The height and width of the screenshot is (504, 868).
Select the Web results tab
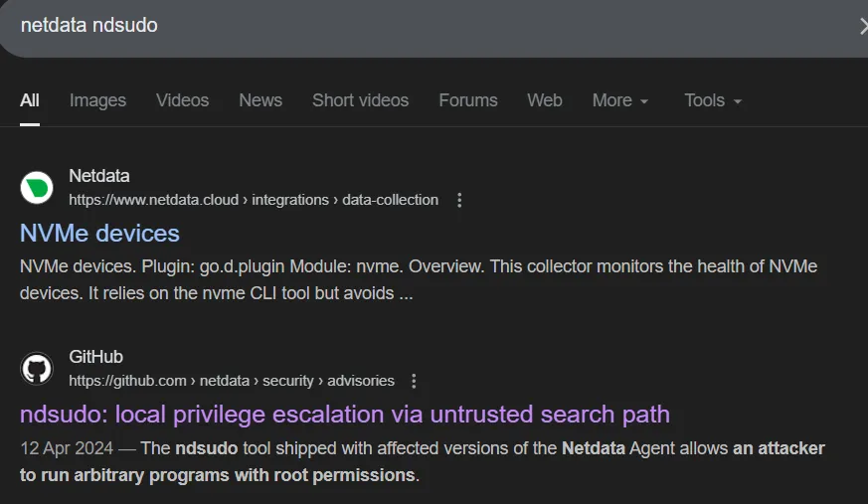pos(545,100)
